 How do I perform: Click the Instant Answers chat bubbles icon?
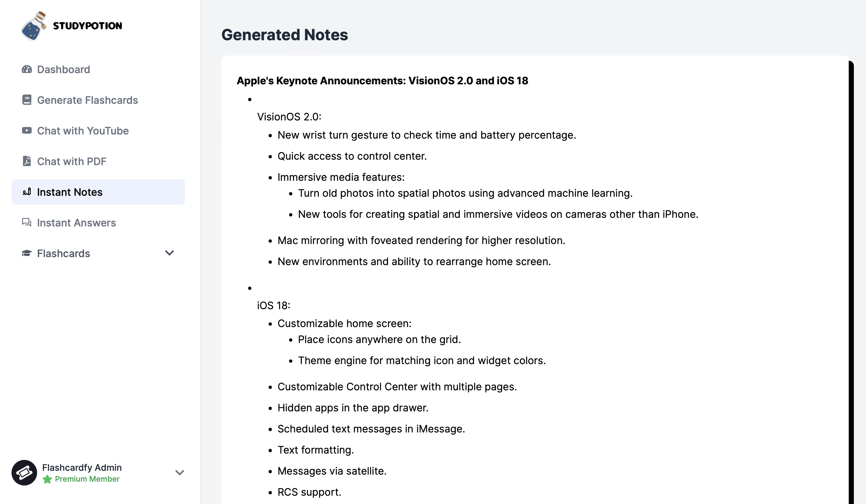point(27,223)
